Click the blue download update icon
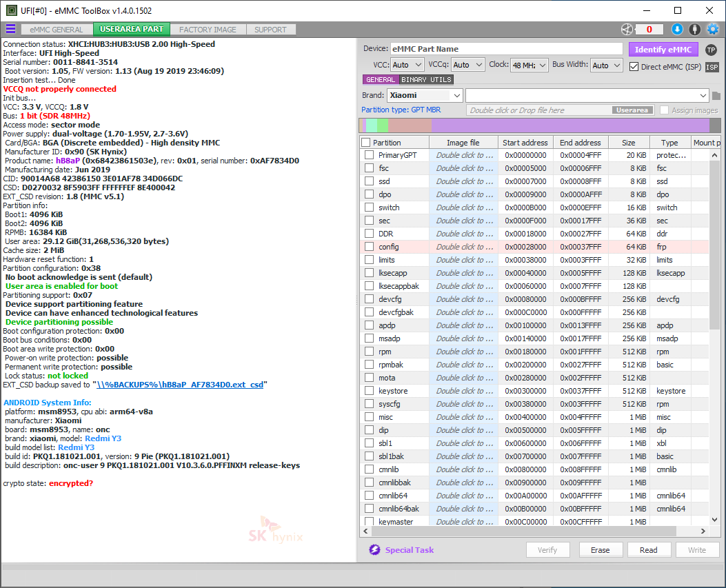Image resolution: width=726 pixels, height=588 pixels. pos(677,29)
